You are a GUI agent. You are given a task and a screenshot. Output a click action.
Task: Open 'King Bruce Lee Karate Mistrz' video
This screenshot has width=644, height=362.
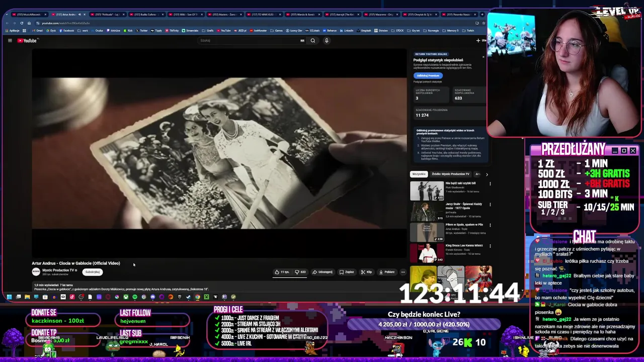tap(427, 253)
